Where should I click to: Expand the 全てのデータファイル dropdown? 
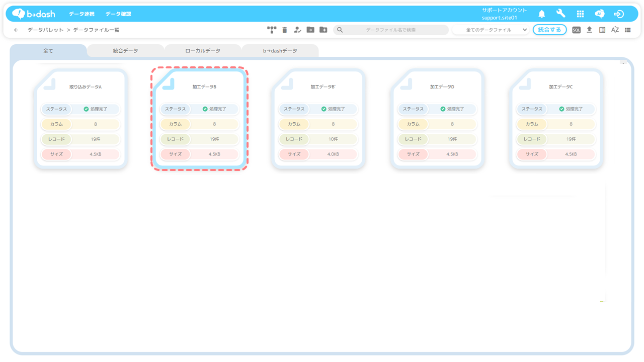[491, 30]
